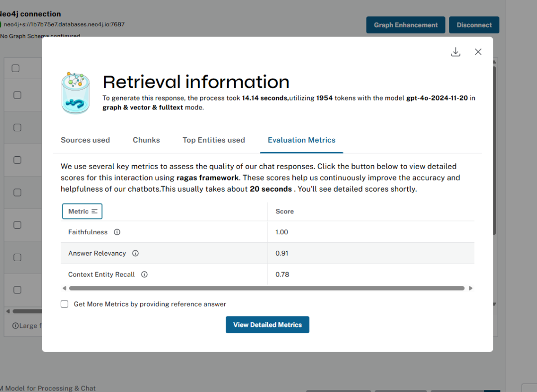This screenshot has height=392, width=537.
Task: Open the Metric column sort menu
Action: click(82, 211)
